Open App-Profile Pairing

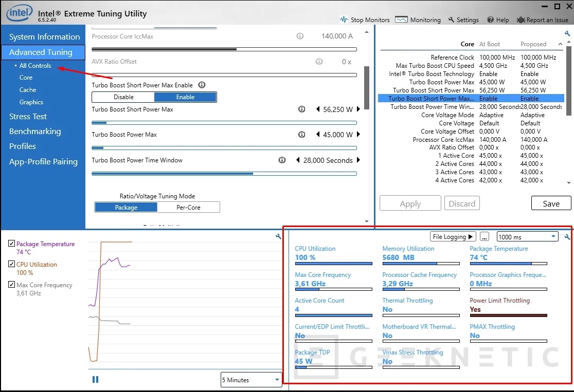tap(43, 162)
